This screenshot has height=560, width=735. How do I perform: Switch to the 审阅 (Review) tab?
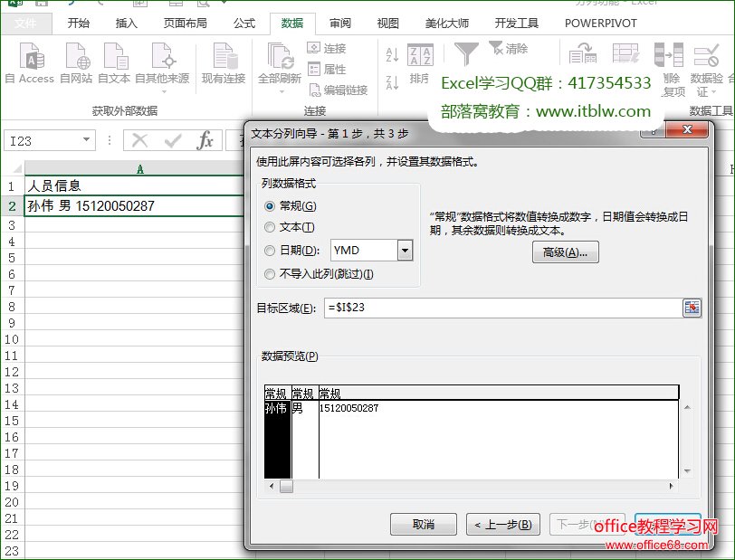pyautogui.click(x=340, y=24)
